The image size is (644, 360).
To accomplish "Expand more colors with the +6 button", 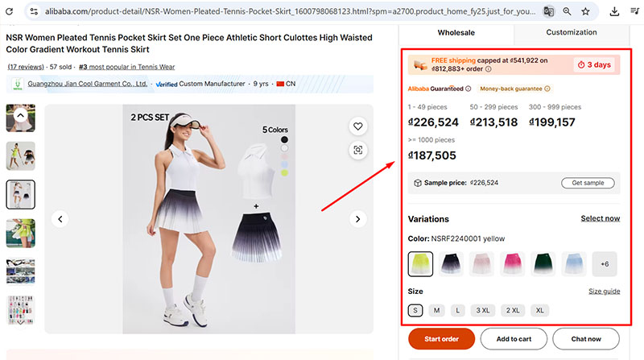I will (x=605, y=264).
